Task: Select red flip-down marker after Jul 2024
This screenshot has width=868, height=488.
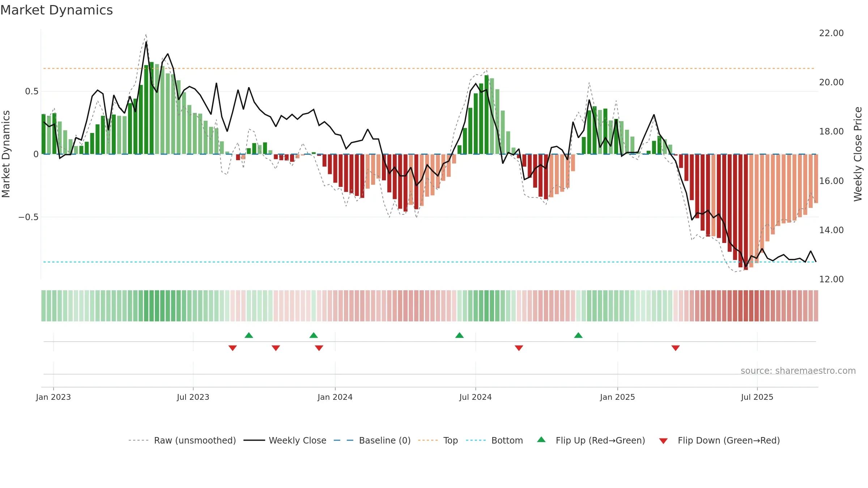Action: [x=519, y=348]
